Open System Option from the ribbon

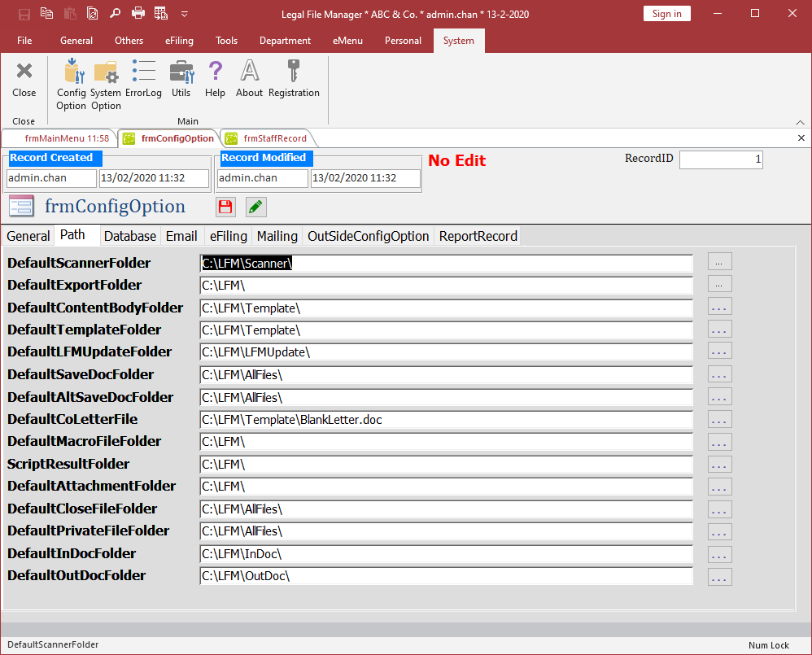tap(106, 85)
